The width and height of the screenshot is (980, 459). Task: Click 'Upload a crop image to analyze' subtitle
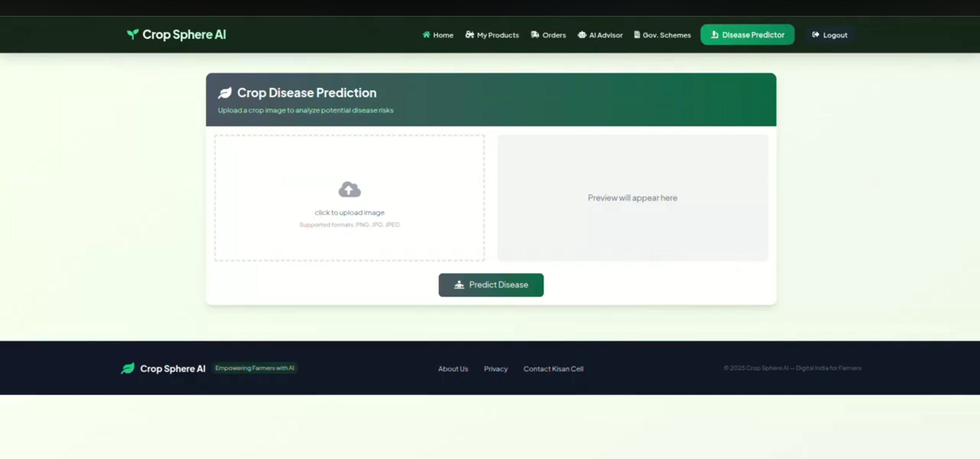coord(306,110)
